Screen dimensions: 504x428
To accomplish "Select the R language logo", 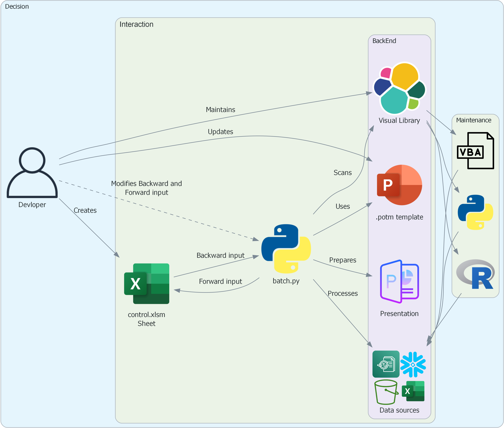I will point(475,274).
